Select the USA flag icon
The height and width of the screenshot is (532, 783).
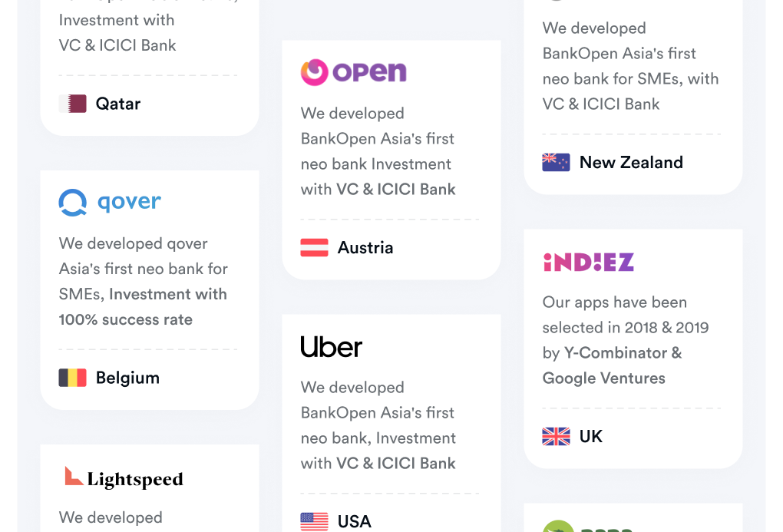[x=315, y=521]
